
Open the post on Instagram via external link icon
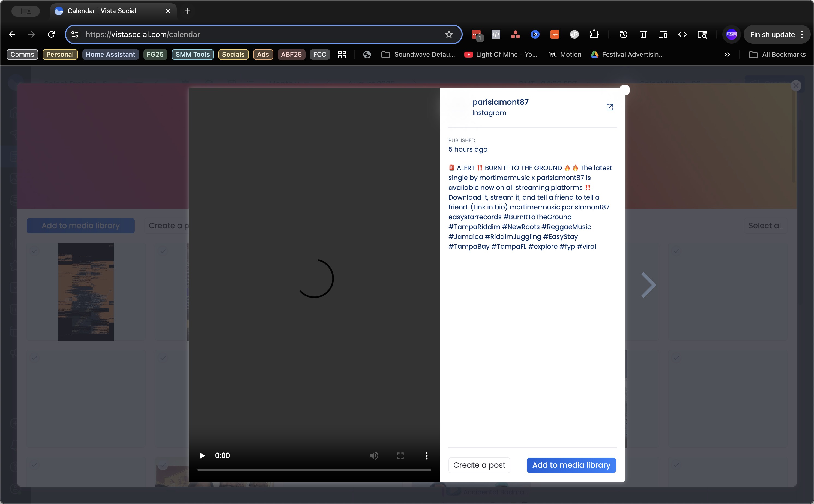610,107
